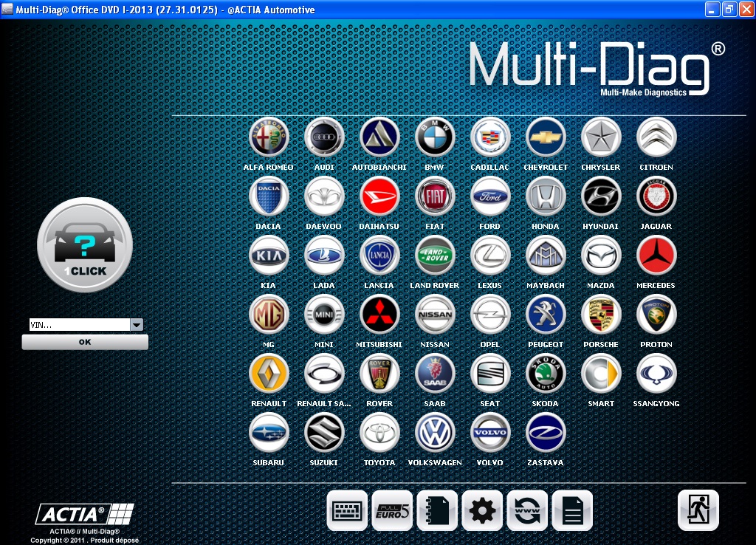
Task: Open the Proton brand
Action: tap(656, 315)
